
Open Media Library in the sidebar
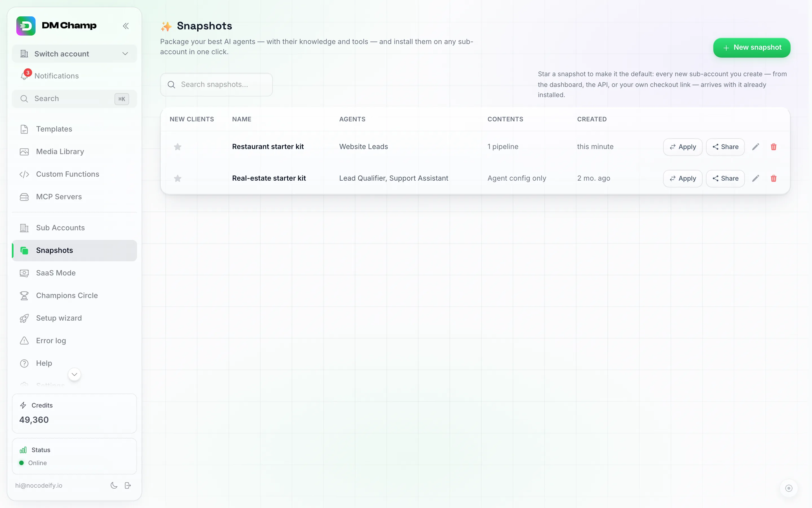[74, 152]
